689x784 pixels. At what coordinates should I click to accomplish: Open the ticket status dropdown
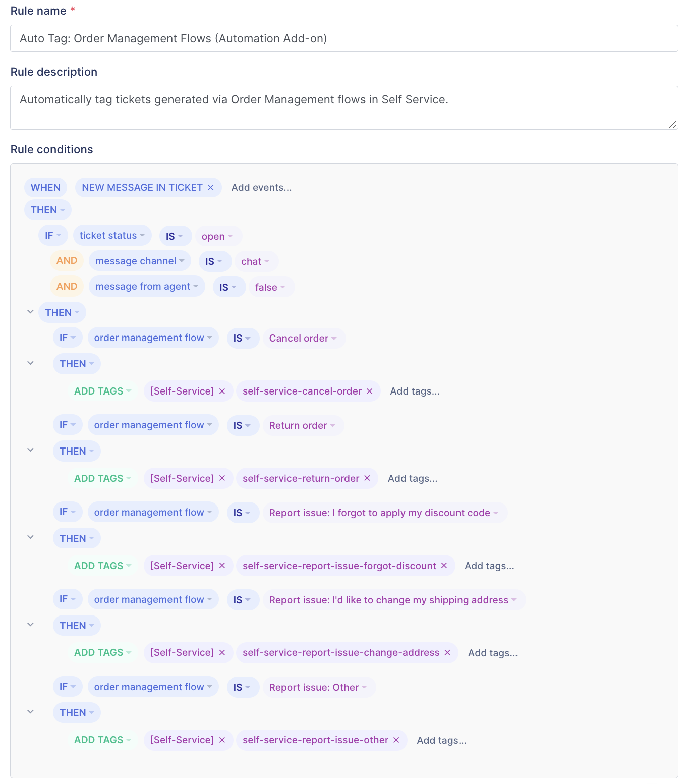(x=112, y=235)
